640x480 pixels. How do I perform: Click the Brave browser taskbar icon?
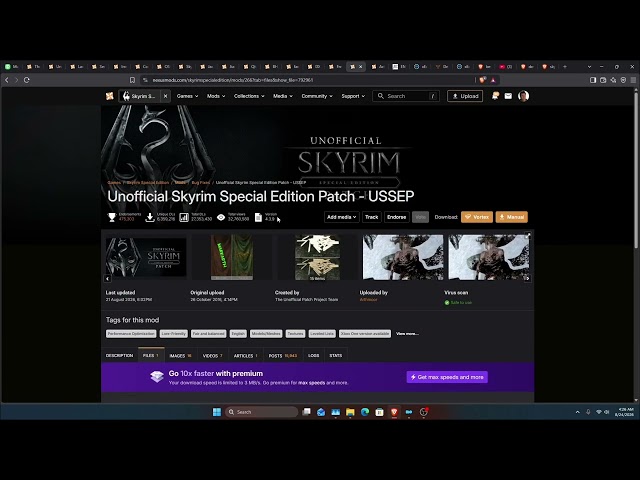point(394,412)
